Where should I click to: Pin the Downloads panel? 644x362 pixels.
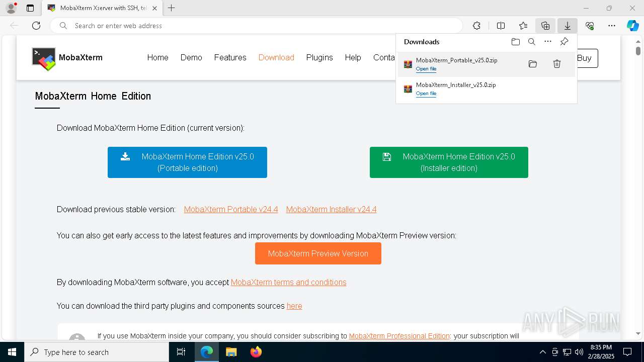click(564, 42)
